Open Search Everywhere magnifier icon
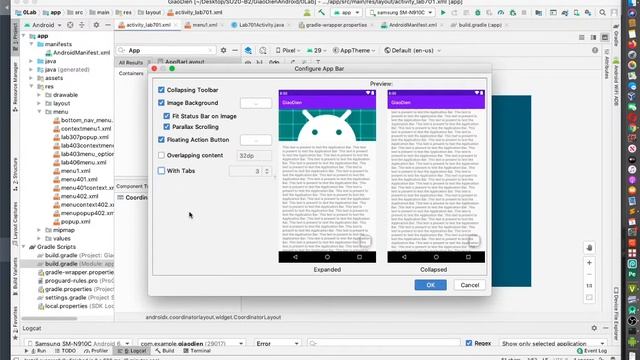Viewport: 640px width, 360px height. [x=602, y=13]
